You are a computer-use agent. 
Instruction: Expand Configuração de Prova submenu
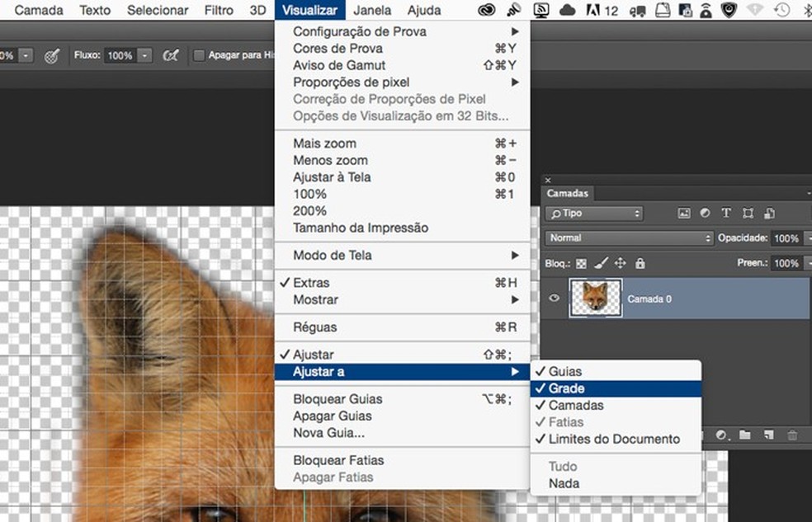402,31
